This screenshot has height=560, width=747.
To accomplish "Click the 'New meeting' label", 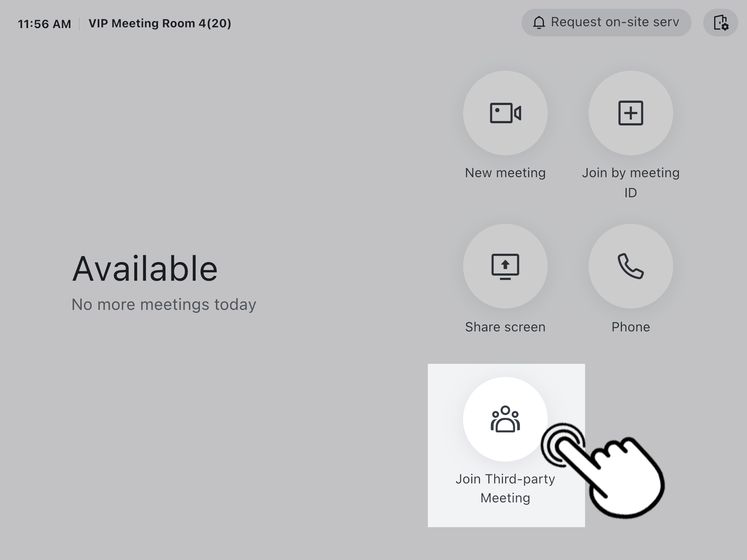I will (505, 173).
